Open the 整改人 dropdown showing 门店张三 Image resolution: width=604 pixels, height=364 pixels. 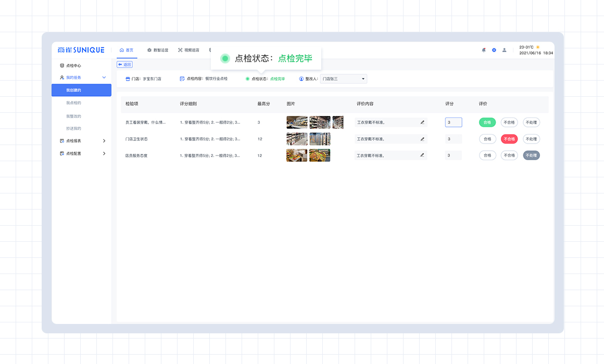tap(343, 79)
